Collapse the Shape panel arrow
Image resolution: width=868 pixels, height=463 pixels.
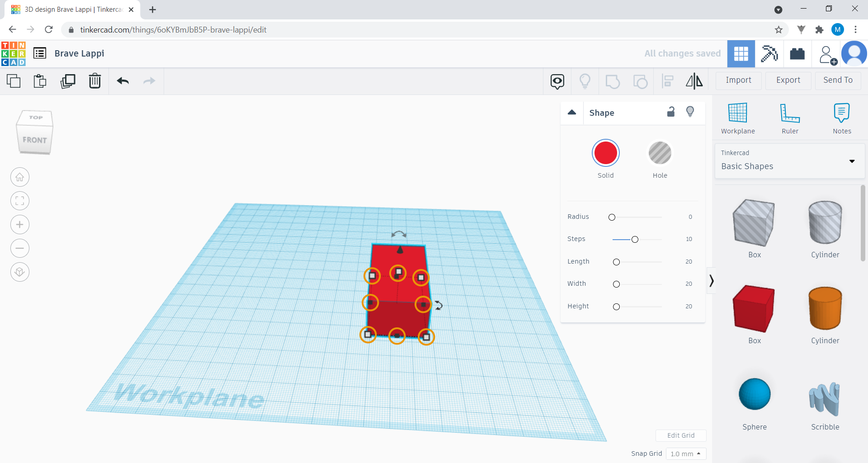pyautogui.click(x=572, y=112)
